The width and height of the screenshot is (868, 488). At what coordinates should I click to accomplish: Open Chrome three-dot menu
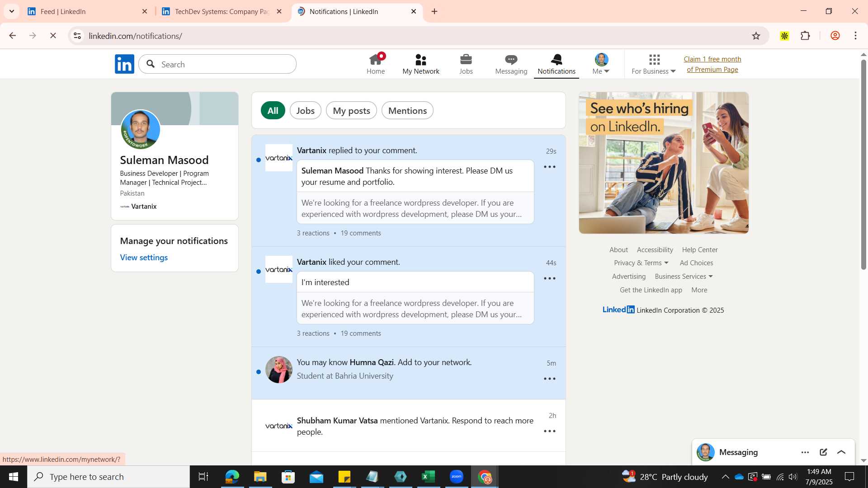(x=855, y=36)
